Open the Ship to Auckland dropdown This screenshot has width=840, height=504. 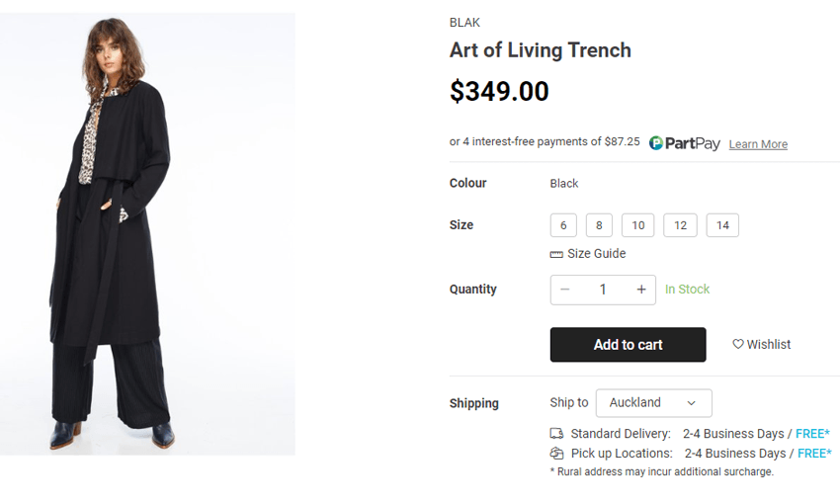[653, 403]
